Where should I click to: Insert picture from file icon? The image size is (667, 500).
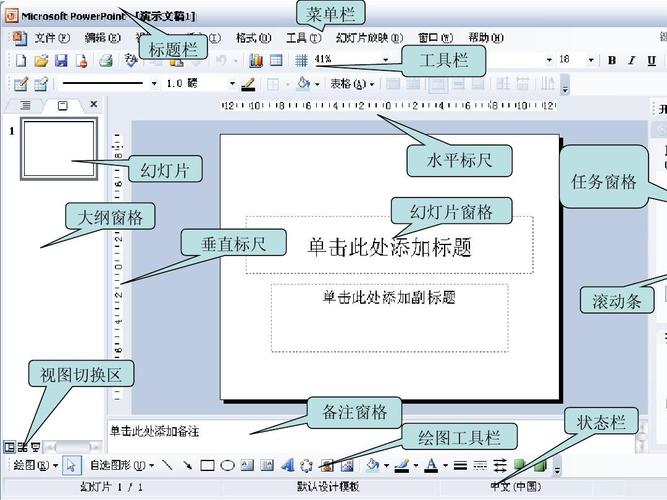click(347, 465)
